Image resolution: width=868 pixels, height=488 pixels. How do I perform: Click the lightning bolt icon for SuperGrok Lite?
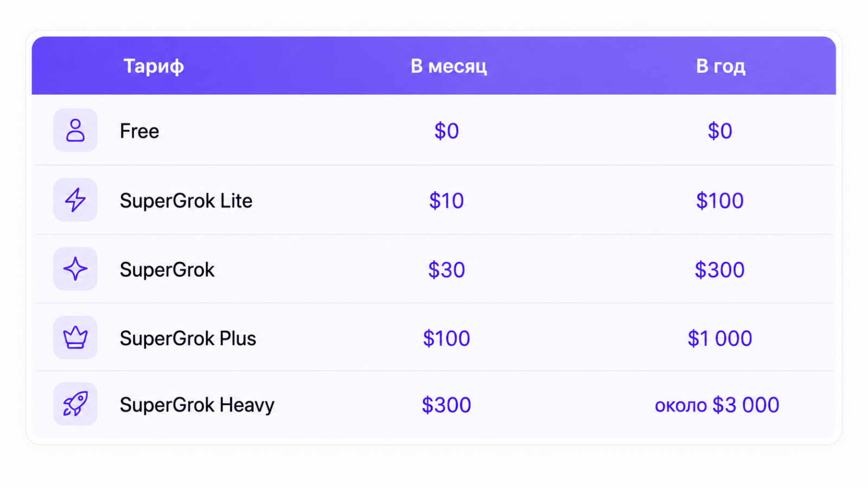[x=75, y=200]
